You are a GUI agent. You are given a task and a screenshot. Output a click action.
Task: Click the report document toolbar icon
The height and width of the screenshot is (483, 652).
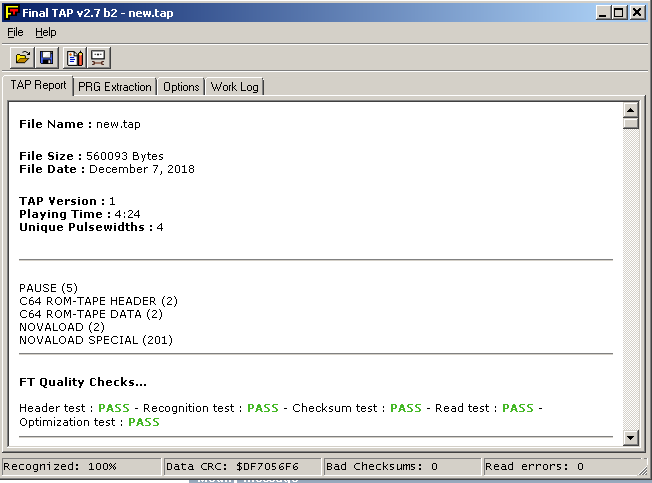pos(75,57)
